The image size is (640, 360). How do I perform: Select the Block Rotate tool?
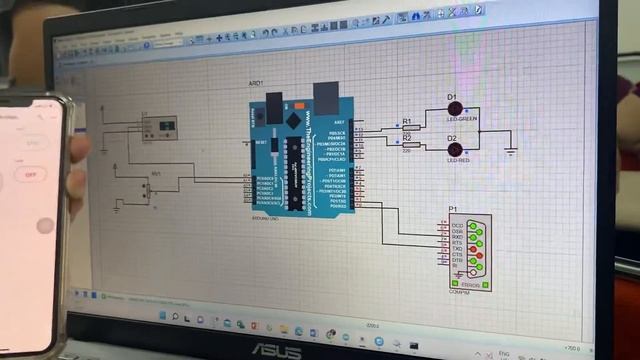click(334, 26)
